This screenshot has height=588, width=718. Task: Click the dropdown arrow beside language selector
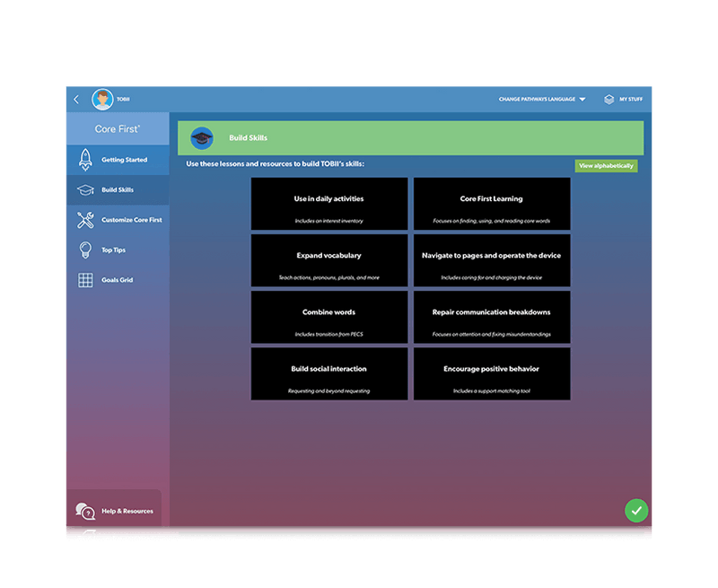[582, 100]
